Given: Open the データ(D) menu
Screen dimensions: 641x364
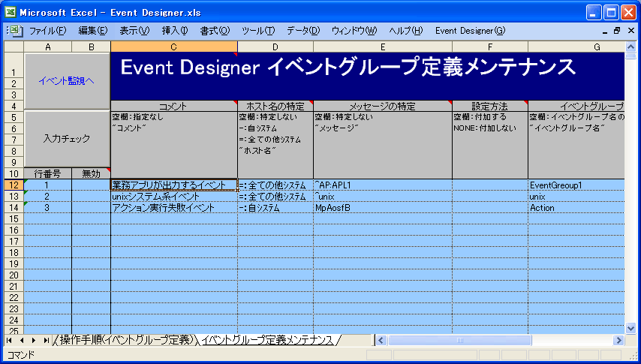Looking at the screenshot, I should tap(303, 31).
